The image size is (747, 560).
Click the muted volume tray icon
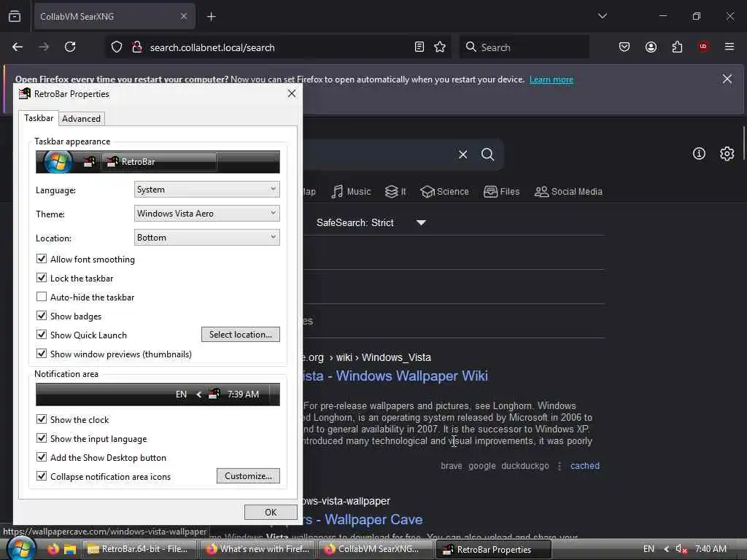pyautogui.click(x=681, y=549)
